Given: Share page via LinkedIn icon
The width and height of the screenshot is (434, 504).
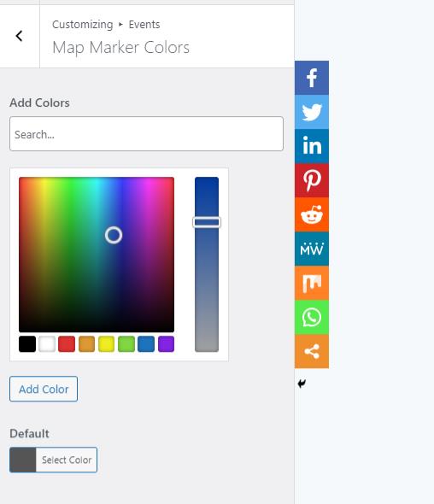Looking at the screenshot, I should 312,146.
